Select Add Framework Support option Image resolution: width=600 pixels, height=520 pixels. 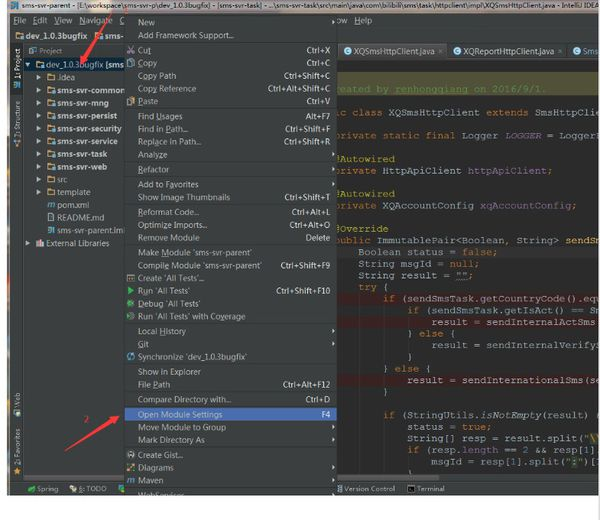tap(231, 35)
